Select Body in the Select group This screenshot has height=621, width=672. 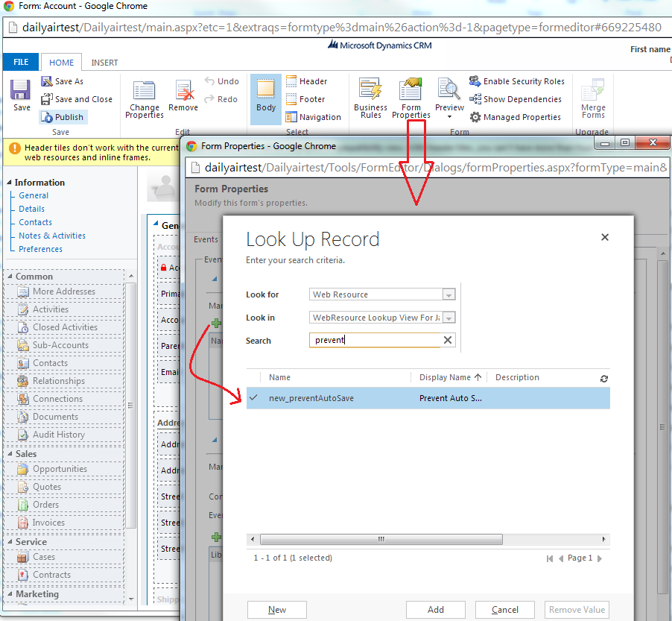point(265,95)
